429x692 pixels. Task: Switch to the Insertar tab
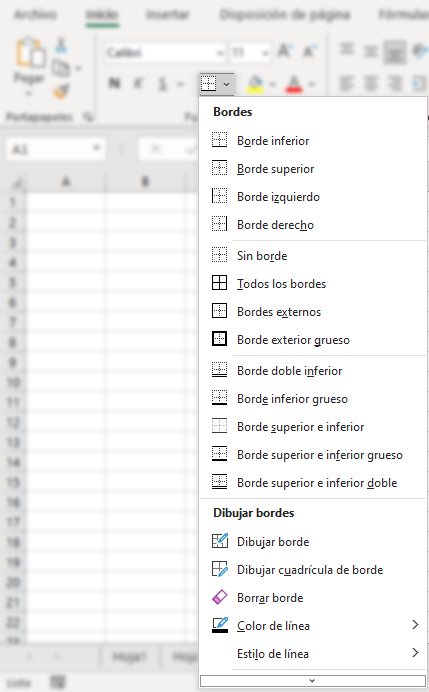(x=168, y=15)
